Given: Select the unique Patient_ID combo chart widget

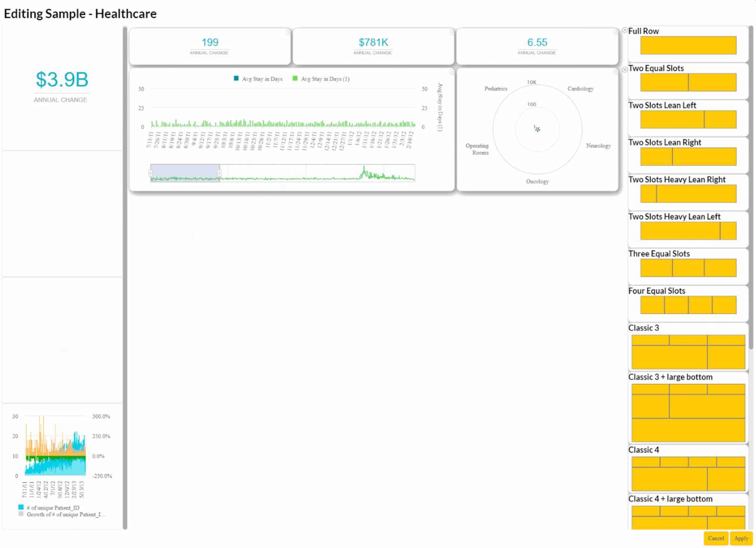Looking at the screenshot, I should click(x=62, y=466).
